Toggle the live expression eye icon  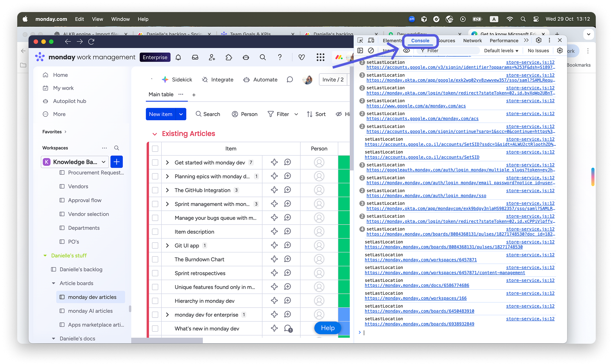[x=407, y=51]
